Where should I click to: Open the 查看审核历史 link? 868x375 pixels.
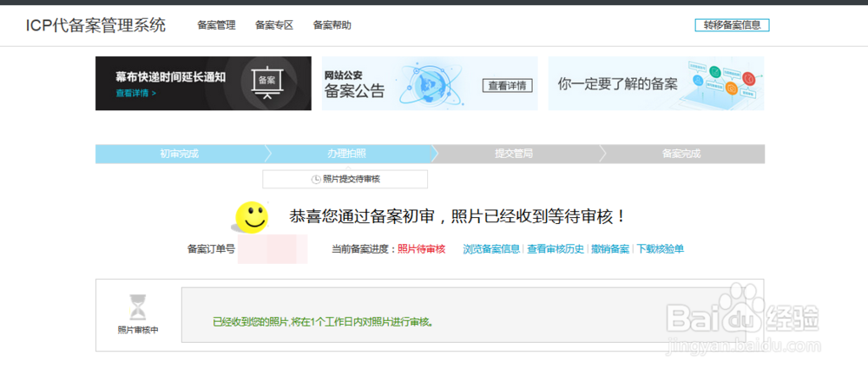[556, 249]
